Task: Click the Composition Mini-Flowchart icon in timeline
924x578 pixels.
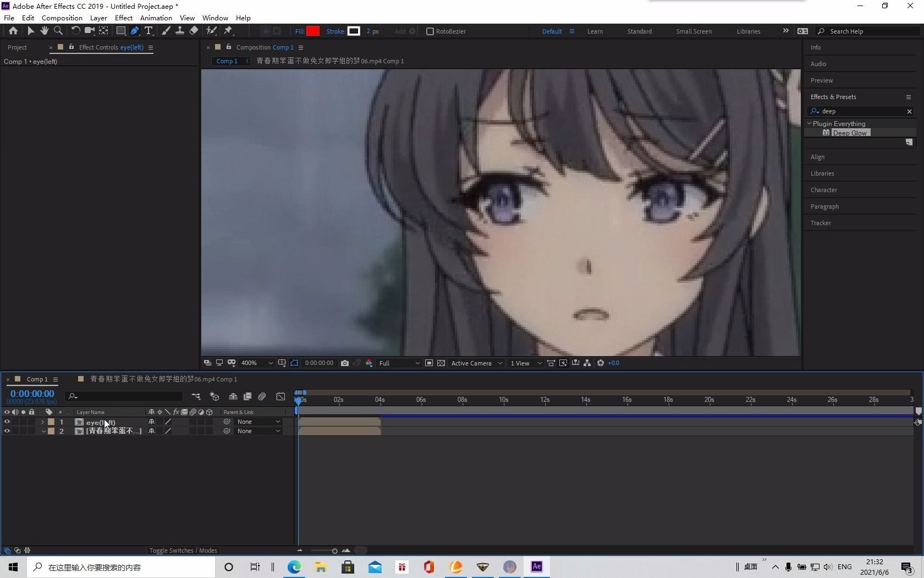Action: pyautogui.click(x=196, y=396)
